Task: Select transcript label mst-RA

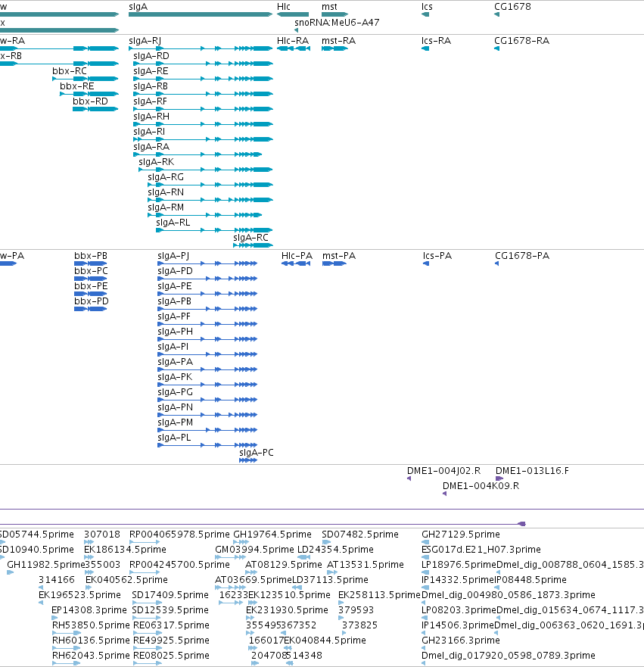Action: 338,41
